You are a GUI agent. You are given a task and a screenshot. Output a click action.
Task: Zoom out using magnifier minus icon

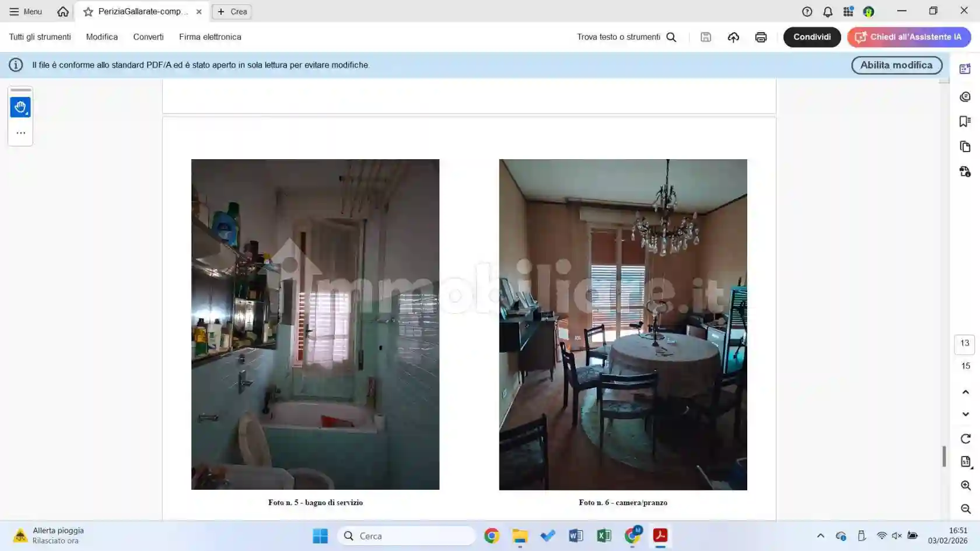pyautogui.click(x=965, y=509)
